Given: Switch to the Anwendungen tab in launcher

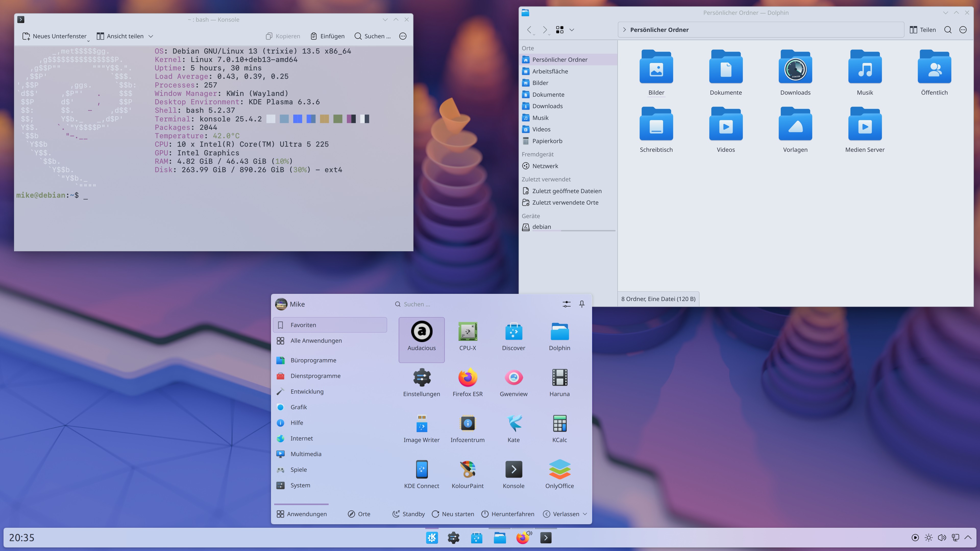Looking at the screenshot, I should pos(302,514).
